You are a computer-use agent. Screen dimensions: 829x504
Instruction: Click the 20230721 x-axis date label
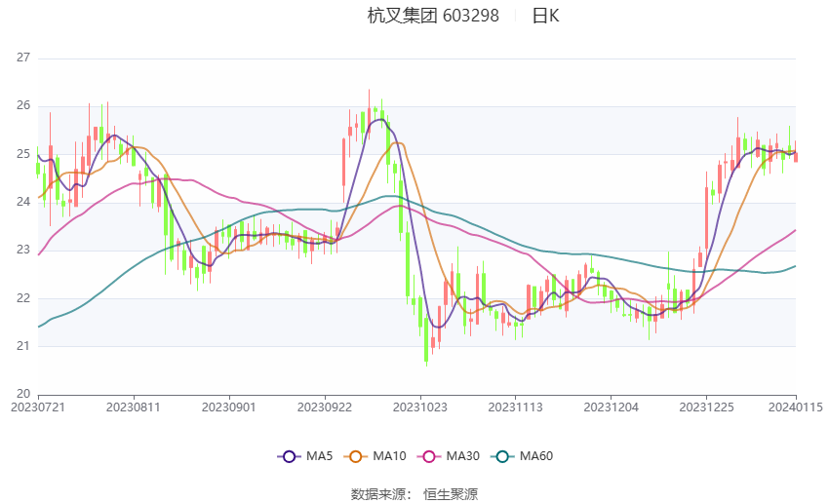(x=38, y=407)
